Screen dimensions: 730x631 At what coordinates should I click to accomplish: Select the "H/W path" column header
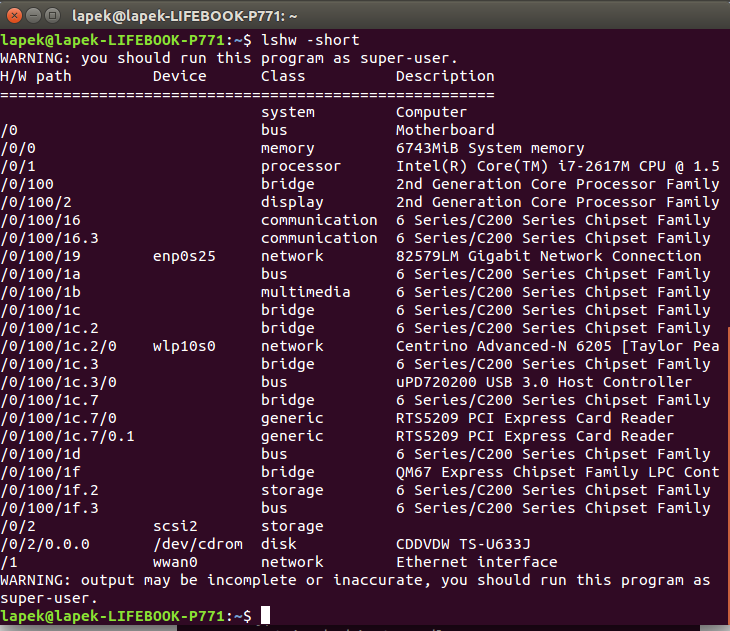pyautogui.click(x=36, y=76)
